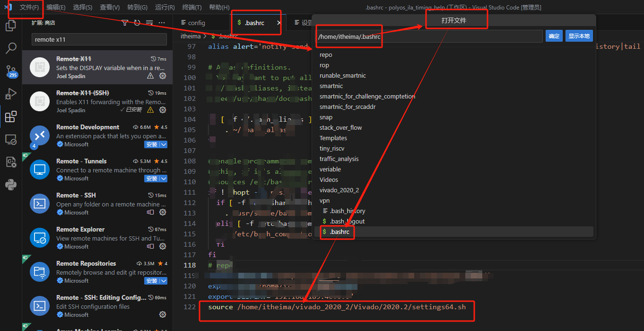Open the 运行(R) menu
This screenshot has width=644, height=331.
pos(165,7)
